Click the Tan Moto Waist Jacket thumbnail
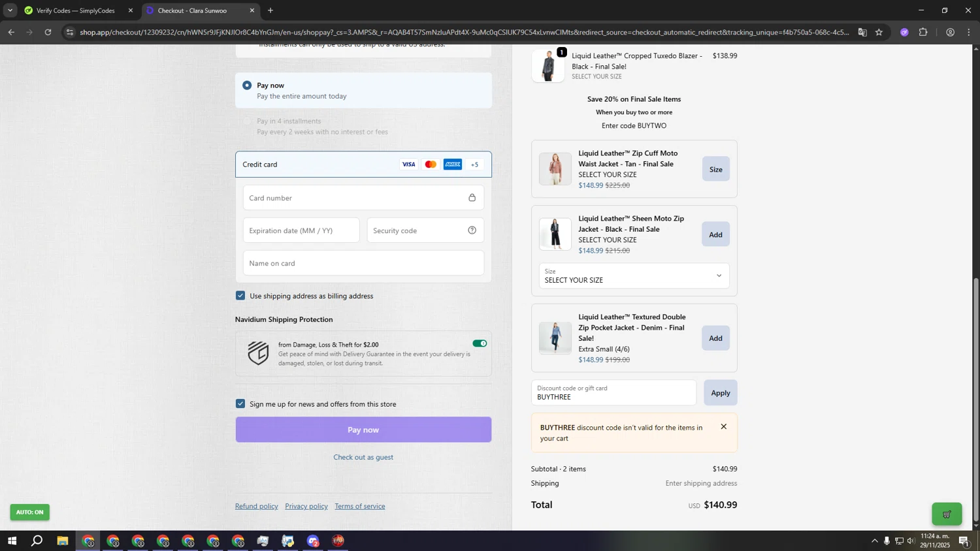The width and height of the screenshot is (980, 551). [x=555, y=169]
